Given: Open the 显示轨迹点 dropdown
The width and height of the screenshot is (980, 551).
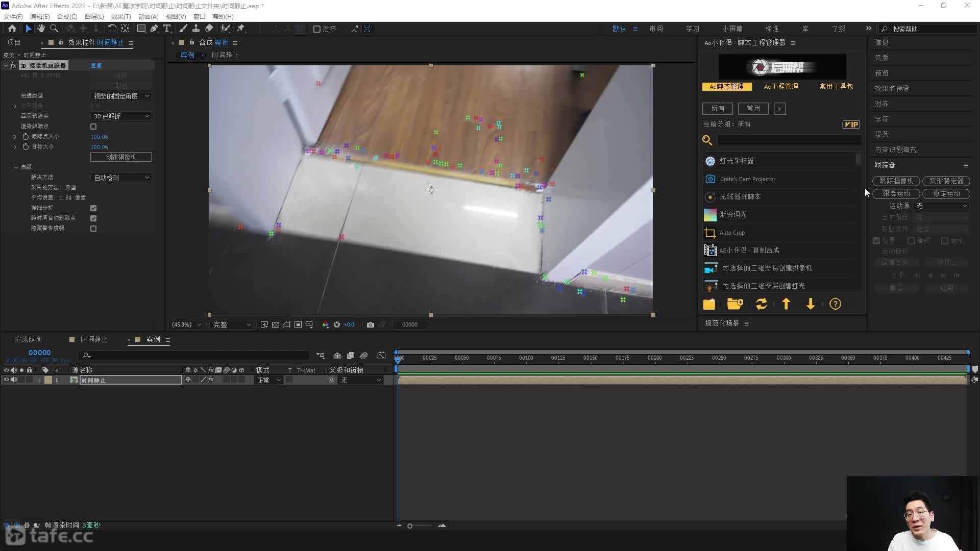Looking at the screenshot, I should click(121, 116).
